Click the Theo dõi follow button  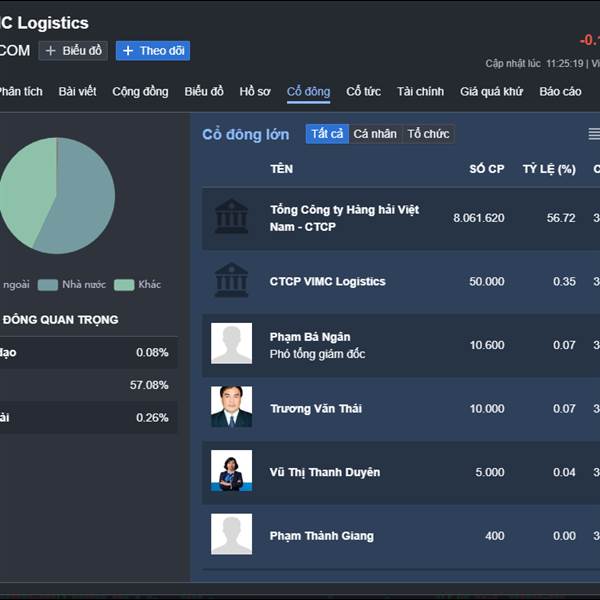click(153, 51)
